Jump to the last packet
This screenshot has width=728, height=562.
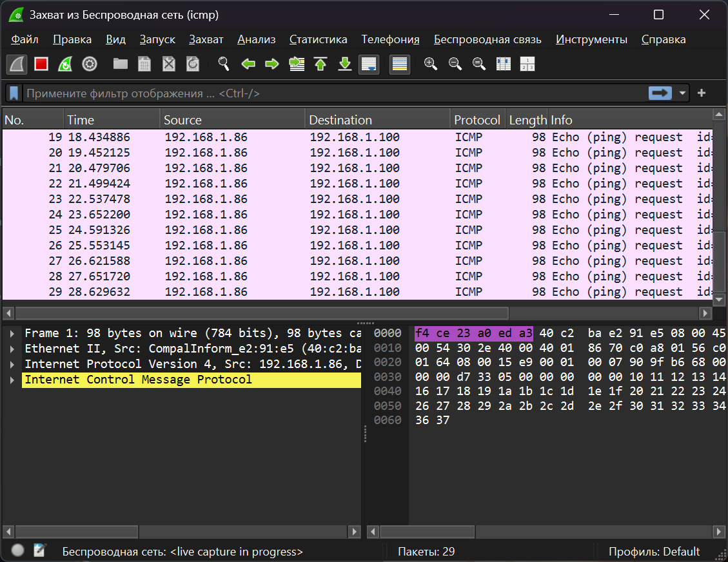tap(345, 64)
